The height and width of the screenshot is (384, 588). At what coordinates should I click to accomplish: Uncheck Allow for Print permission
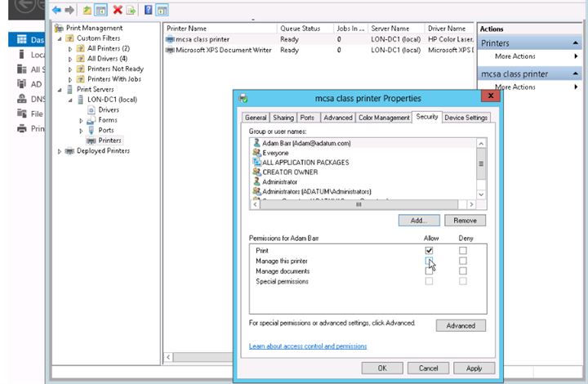(430, 250)
